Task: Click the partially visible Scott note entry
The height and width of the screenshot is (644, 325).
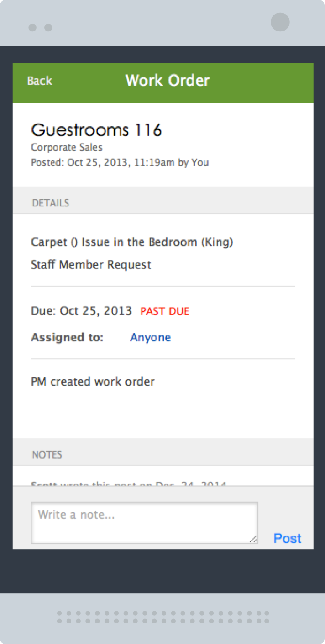Action: pos(128,483)
